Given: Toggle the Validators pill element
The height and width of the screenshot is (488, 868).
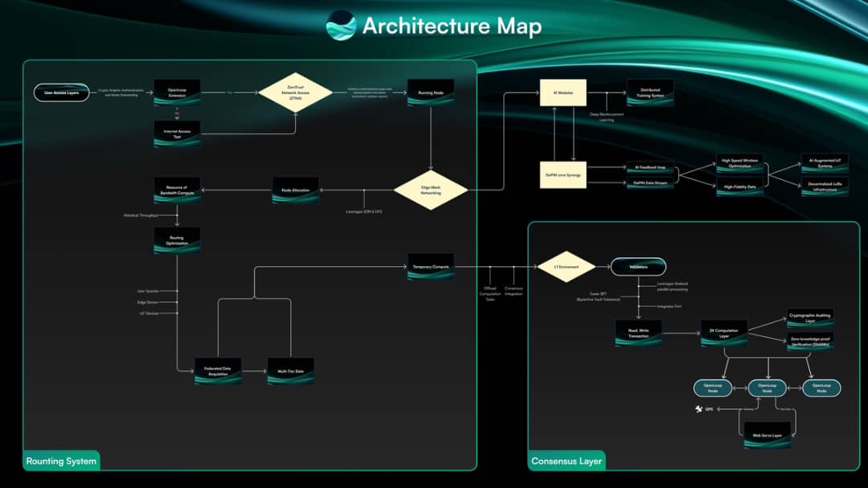Looking at the screenshot, I should (638, 265).
